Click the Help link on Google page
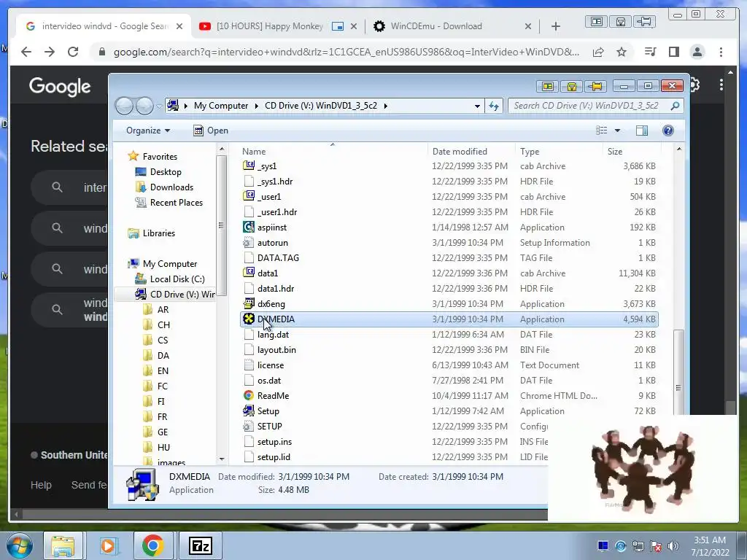This screenshot has width=747, height=560. [x=41, y=485]
